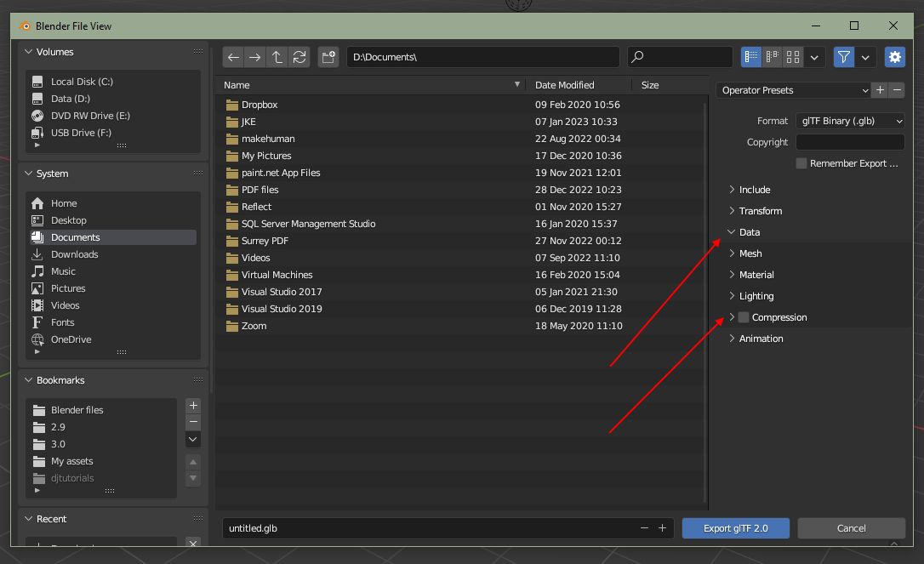924x564 pixels.
Task: Click Export glTF 2.0 button
Action: point(735,528)
